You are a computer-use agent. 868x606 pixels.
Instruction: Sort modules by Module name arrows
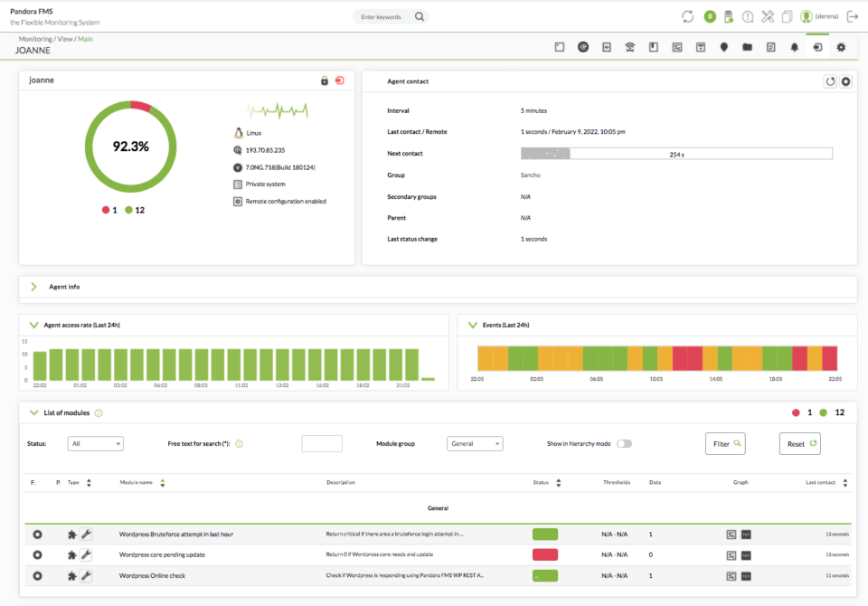pos(162,483)
